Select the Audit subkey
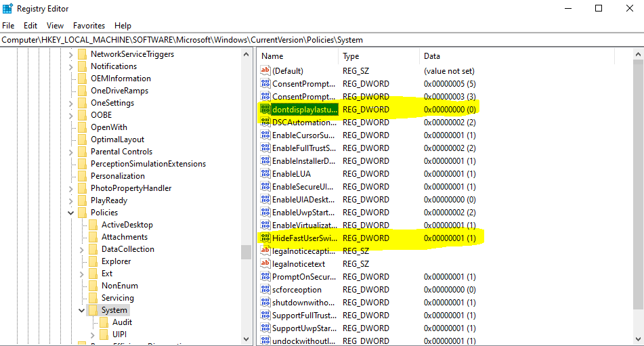The height and width of the screenshot is (346, 644). tap(123, 322)
